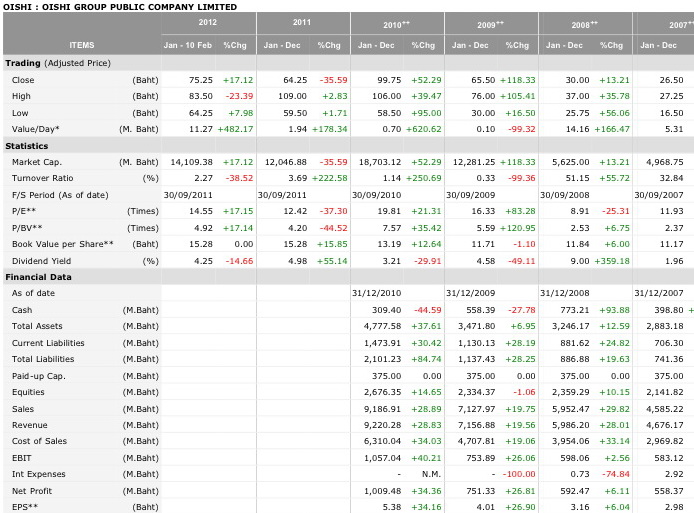Click the 2010 P/BV value 7.57
This screenshot has height=513, width=694.
(x=392, y=228)
